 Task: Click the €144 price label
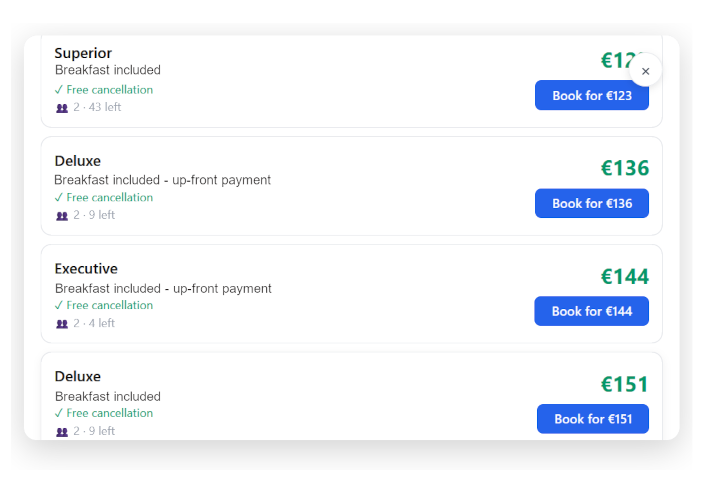pos(624,277)
